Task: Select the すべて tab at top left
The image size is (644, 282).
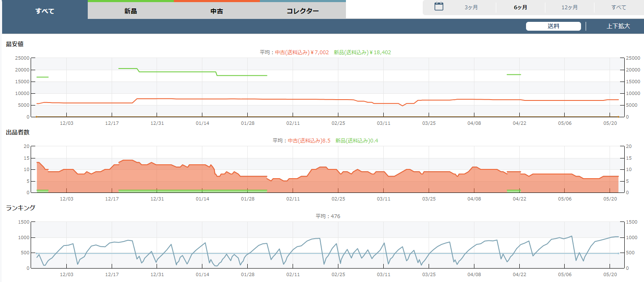Action: (45, 11)
